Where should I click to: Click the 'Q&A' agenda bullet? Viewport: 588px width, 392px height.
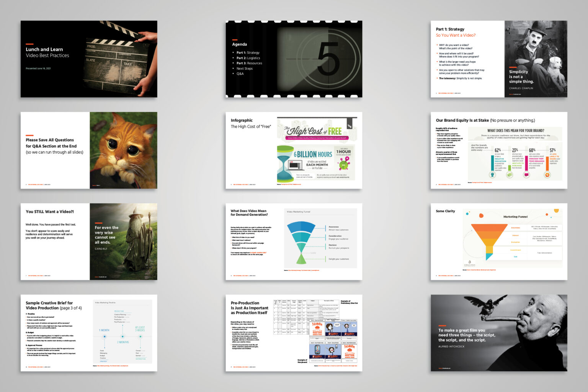[240, 74]
